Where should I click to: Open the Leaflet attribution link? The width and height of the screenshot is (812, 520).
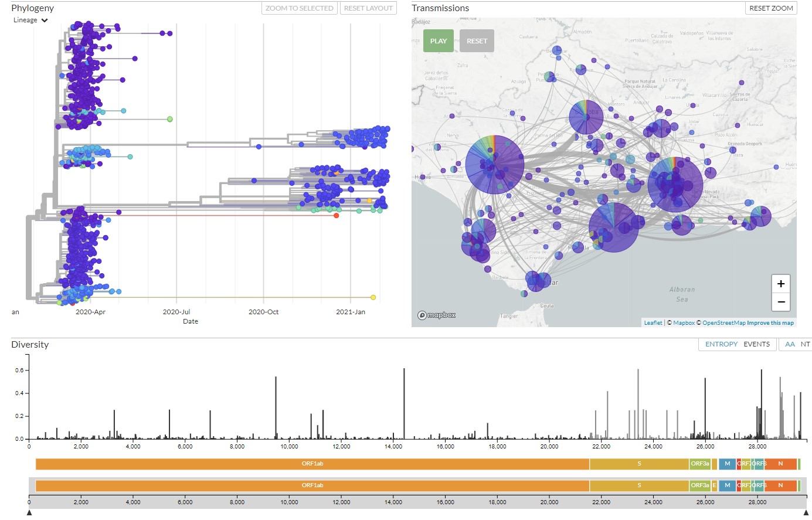(653, 323)
